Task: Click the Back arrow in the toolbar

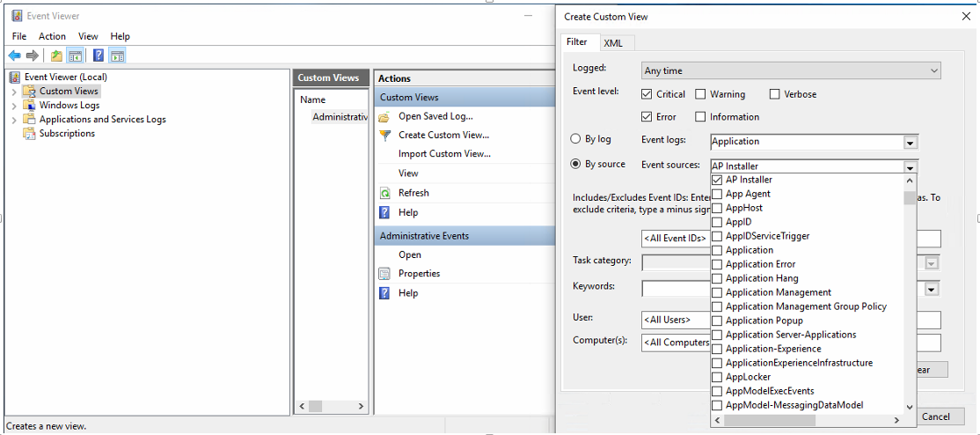Action: 14,55
